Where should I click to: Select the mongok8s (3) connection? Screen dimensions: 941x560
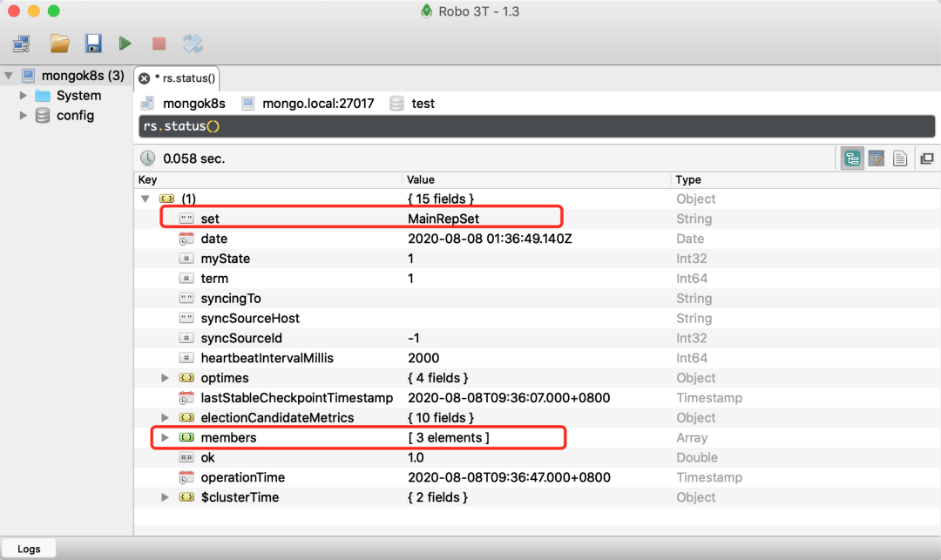(83, 76)
